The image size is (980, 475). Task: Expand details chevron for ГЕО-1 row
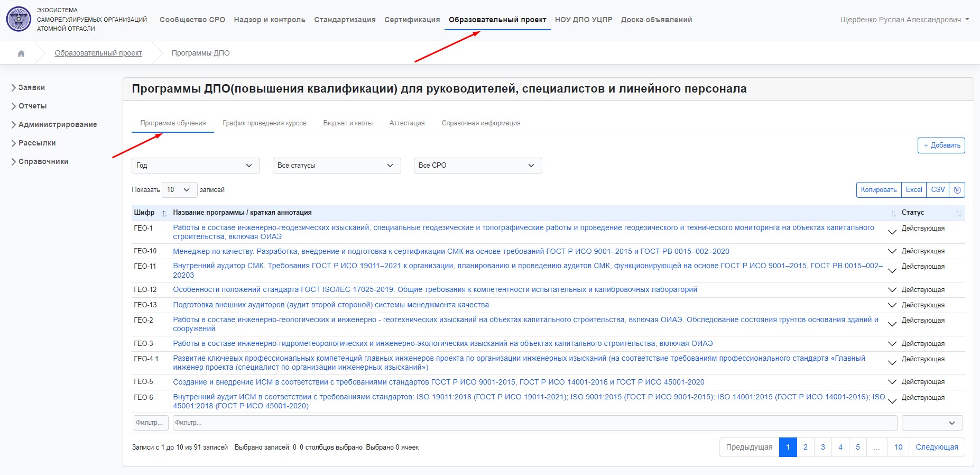(x=892, y=232)
